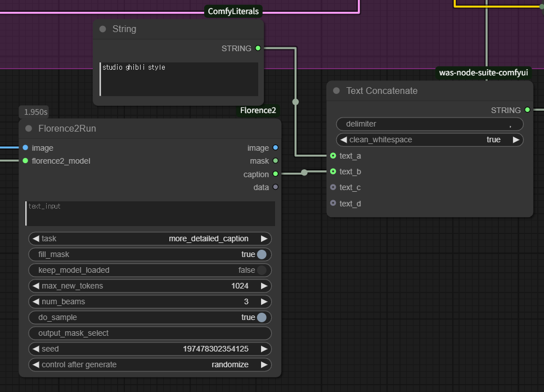Click the ComfyLiterals badge
544x392 pixels.
(233, 11)
